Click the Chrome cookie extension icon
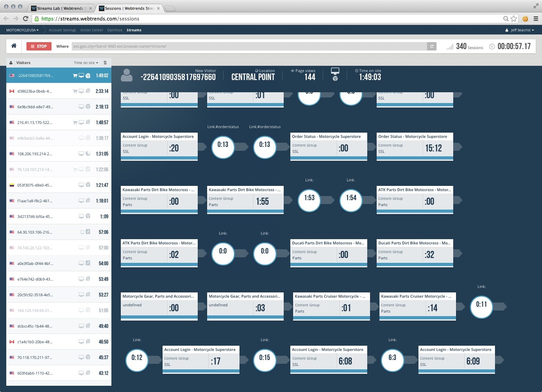Screen dimensions: 542x392 coord(525,19)
